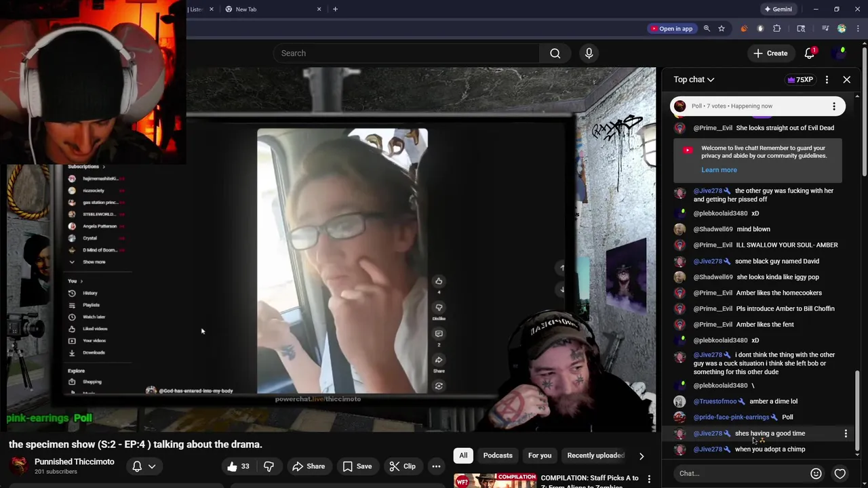Viewport: 868px width, 488px height.
Task: Open the chat more options menu beside 75XP
Action: pos(827,80)
